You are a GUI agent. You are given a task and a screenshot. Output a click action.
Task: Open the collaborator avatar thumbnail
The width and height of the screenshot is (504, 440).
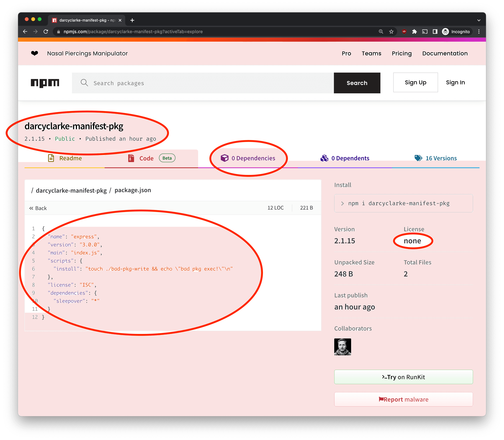tap(342, 347)
